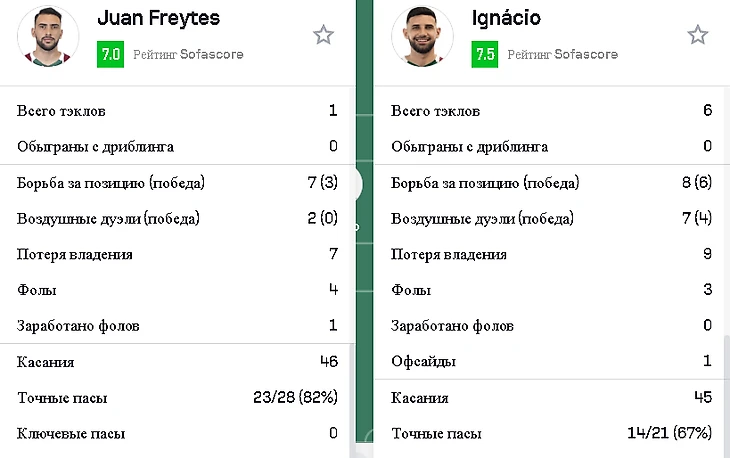Open the Ignácio name link
Image resolution: width=730 pixels, height=458 pixels.
coord(508,19)
